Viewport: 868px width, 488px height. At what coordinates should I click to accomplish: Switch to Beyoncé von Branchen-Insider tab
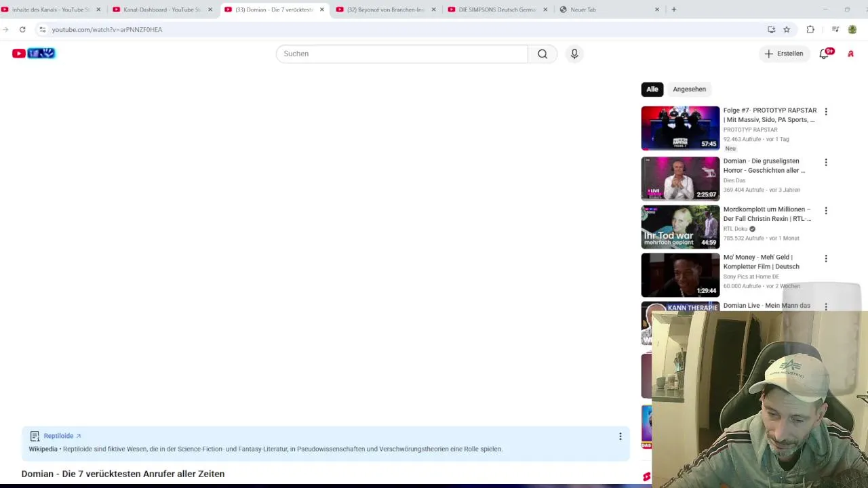pos(385,9)
